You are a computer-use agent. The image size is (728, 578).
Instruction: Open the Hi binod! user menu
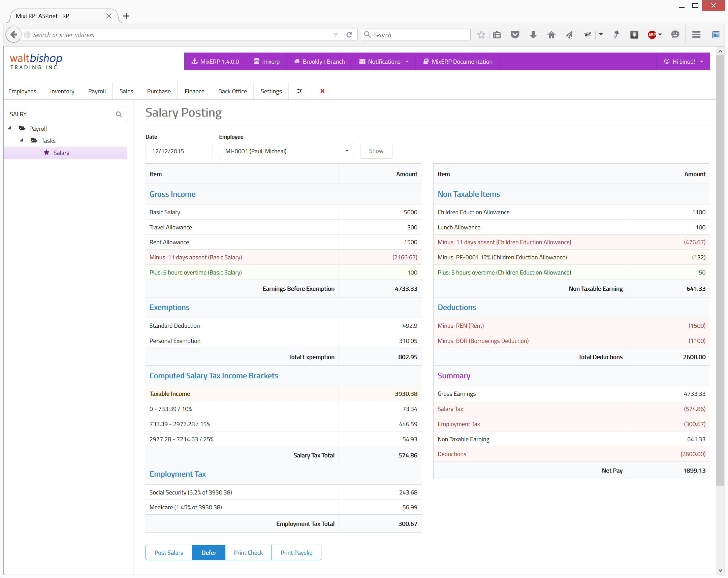tap(684, 61)
